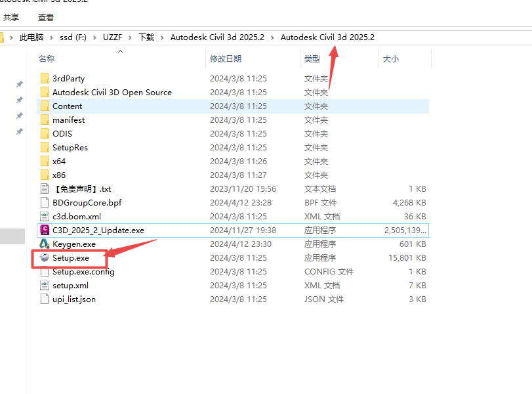Select the 【免责声明】.txt file

coord(81,189)
